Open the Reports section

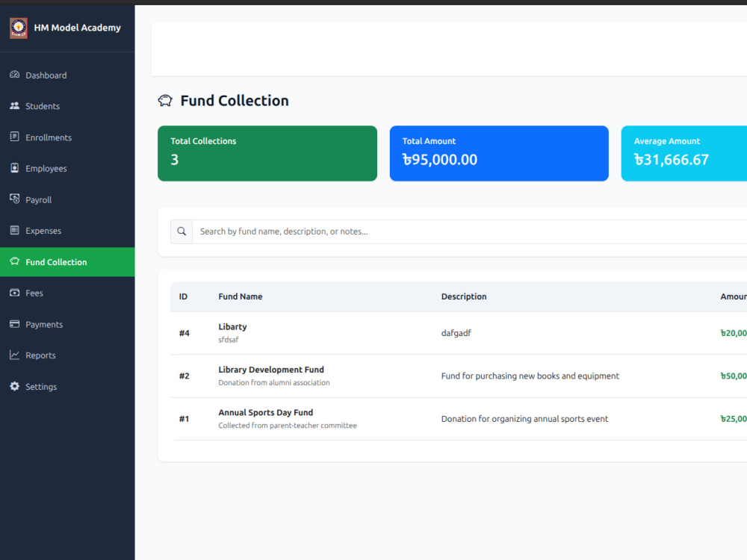(67, 355)
